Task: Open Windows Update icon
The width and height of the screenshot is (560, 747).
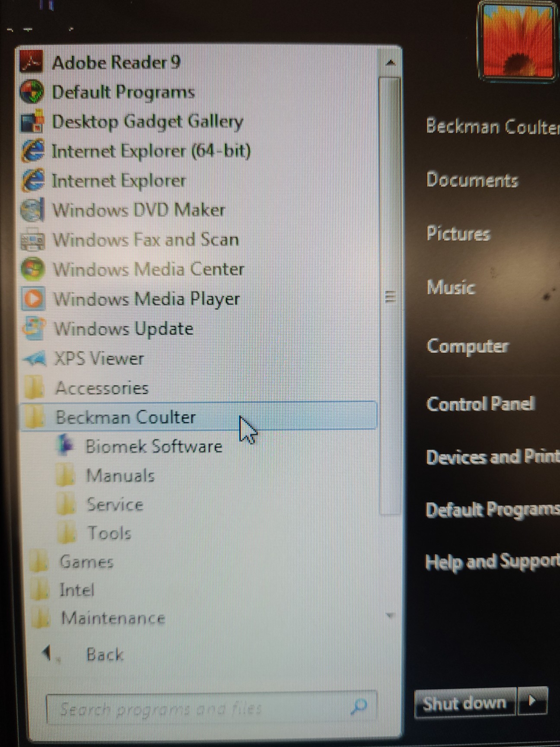Action: 33,329
